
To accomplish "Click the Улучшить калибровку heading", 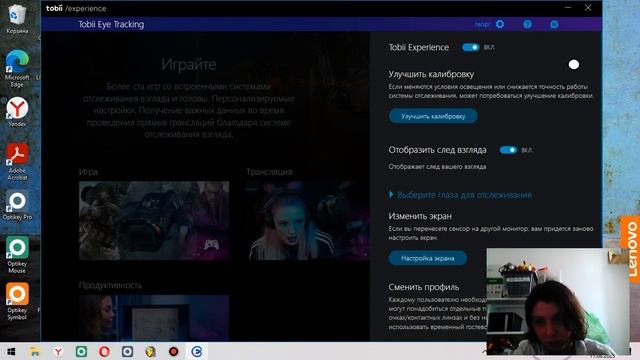I will point(431,74).
